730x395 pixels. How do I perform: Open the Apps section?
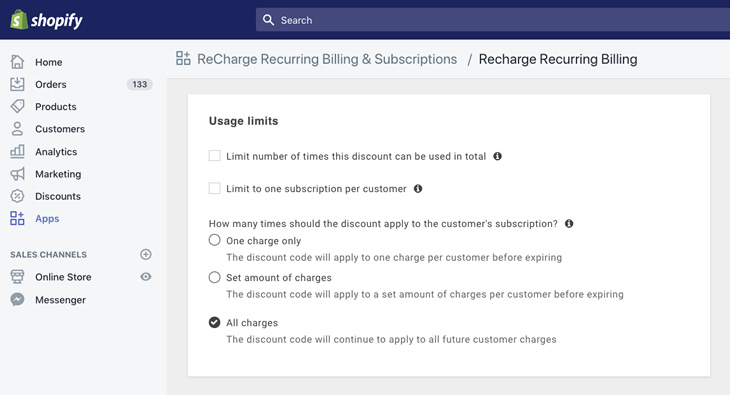pyautogui.click(x=47, y=219)
